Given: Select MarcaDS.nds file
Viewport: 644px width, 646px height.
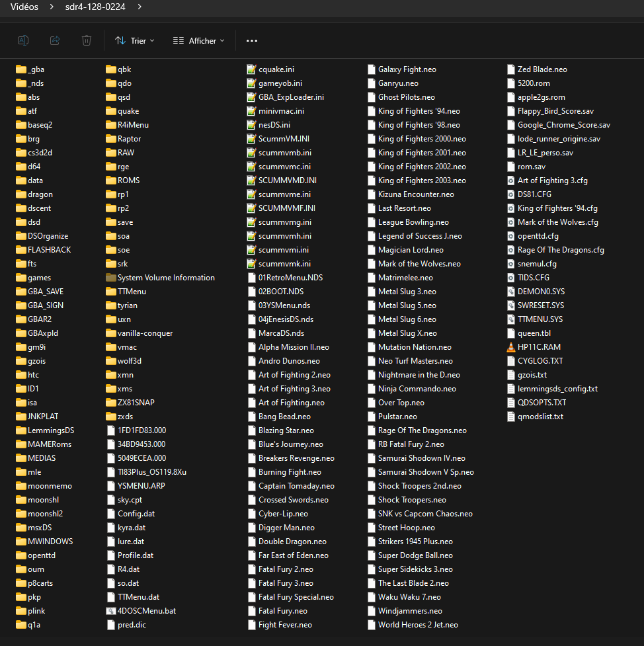Looking at the screenshot, I should point(276,333).
